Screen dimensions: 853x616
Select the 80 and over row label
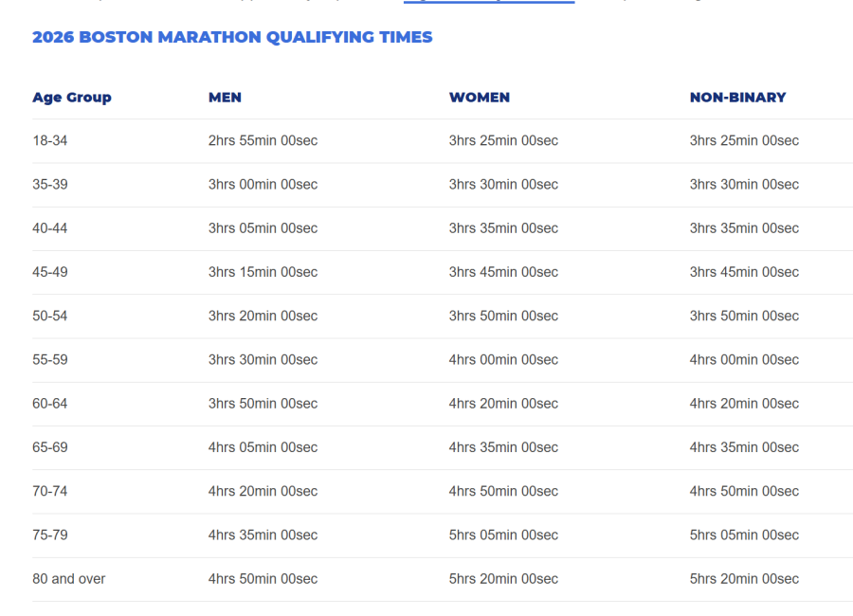68,579
